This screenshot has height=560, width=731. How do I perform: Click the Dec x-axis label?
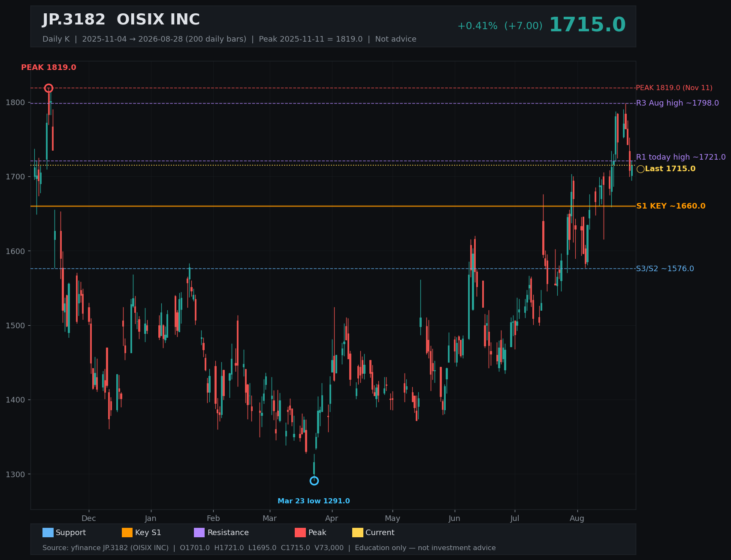(x=89, y=518)
